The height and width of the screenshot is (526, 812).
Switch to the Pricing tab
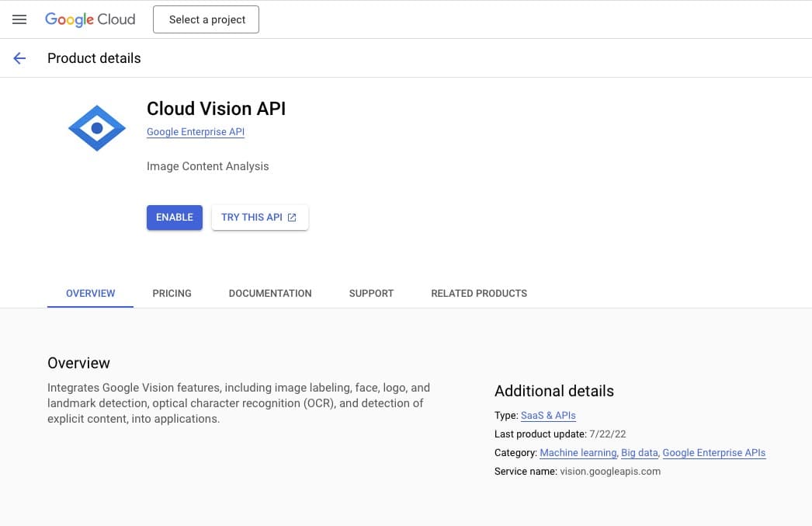coord(172,294)
